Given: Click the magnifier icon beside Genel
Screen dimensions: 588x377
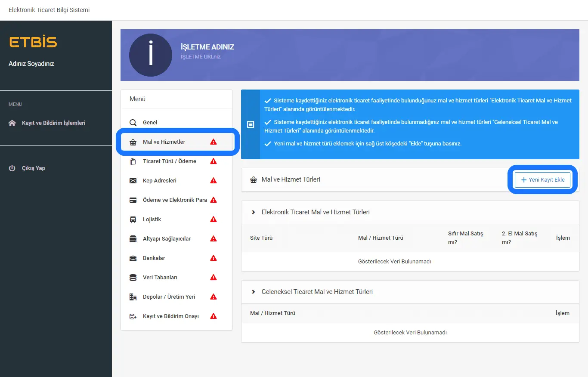Looking at the screenshot, I should pos(133,123).
